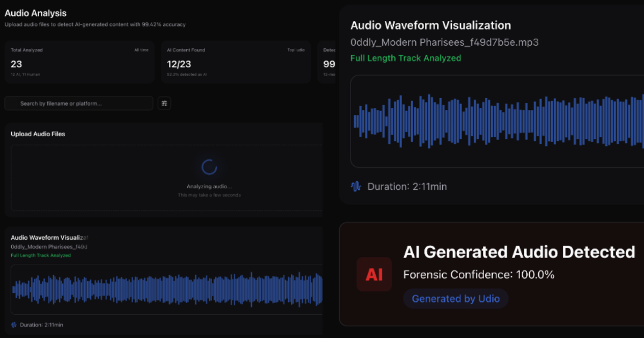Click the small waveform icon in the left duration row
The height and width of the screenshot is (338, 644).
tap(13, 325)
